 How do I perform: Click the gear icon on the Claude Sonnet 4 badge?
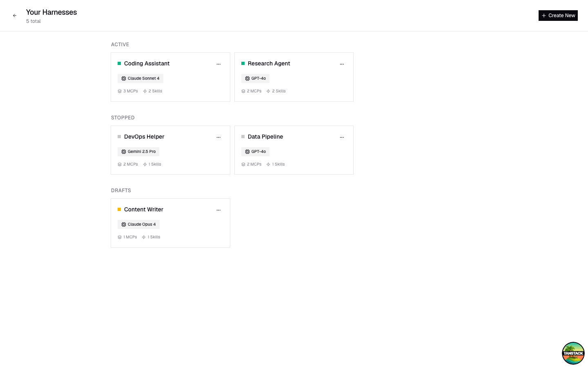click(124, 78)
